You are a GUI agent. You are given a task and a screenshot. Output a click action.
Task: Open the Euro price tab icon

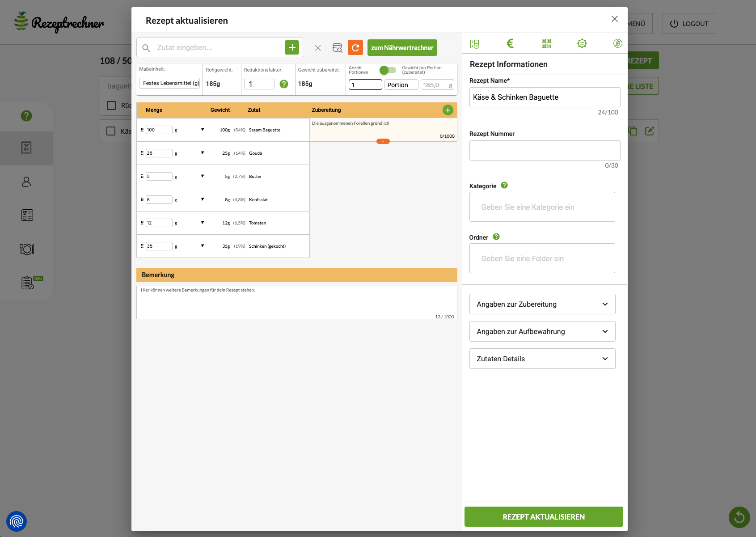pos(510,43)
